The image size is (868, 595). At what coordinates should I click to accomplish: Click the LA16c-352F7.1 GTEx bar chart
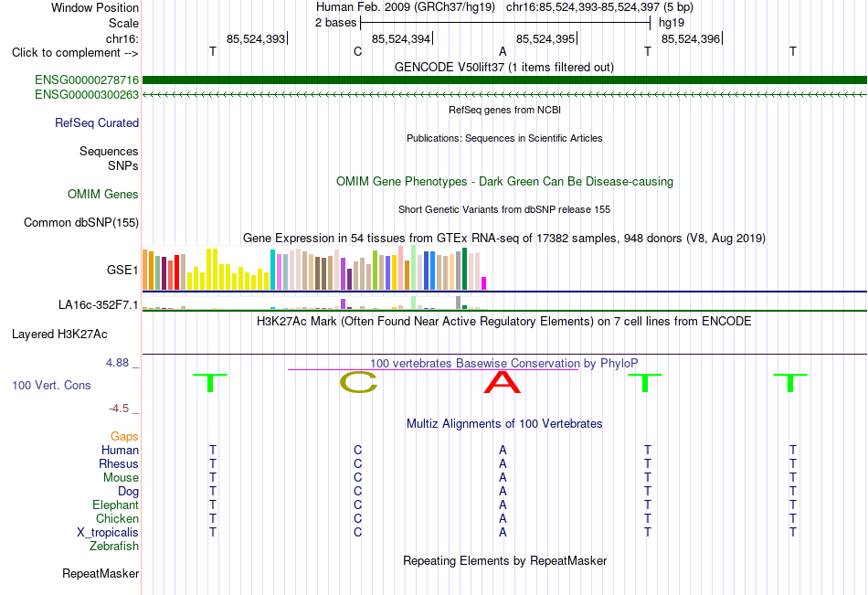coord(314,303)
